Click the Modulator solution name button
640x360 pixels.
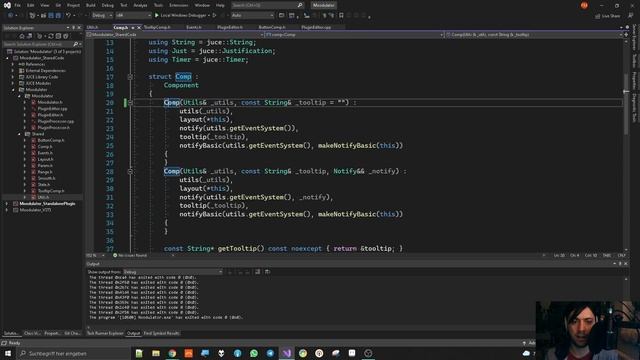324,5
